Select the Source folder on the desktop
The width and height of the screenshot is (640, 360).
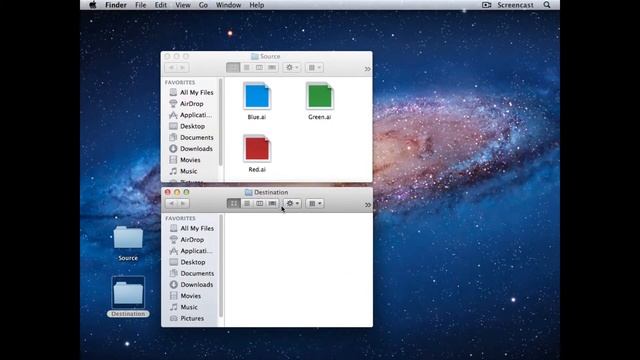tap(128, 238)
